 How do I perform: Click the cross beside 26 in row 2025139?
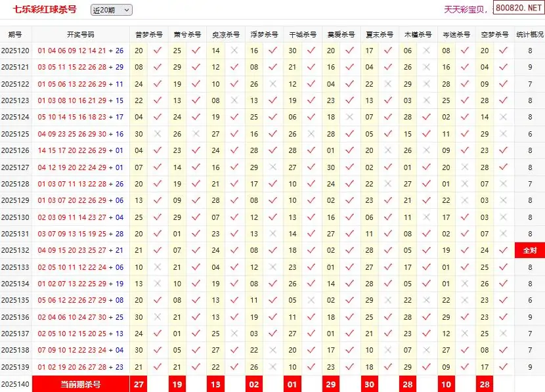click(272, 368)
